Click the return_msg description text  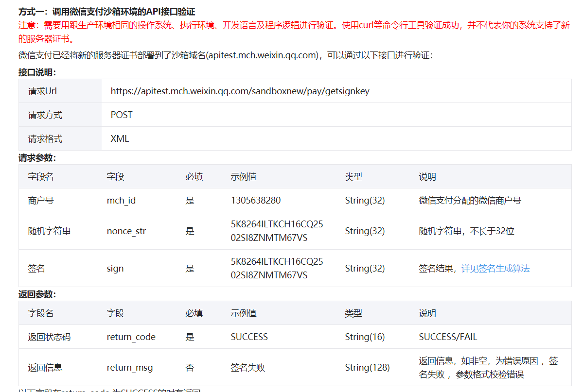click(488, 368)
